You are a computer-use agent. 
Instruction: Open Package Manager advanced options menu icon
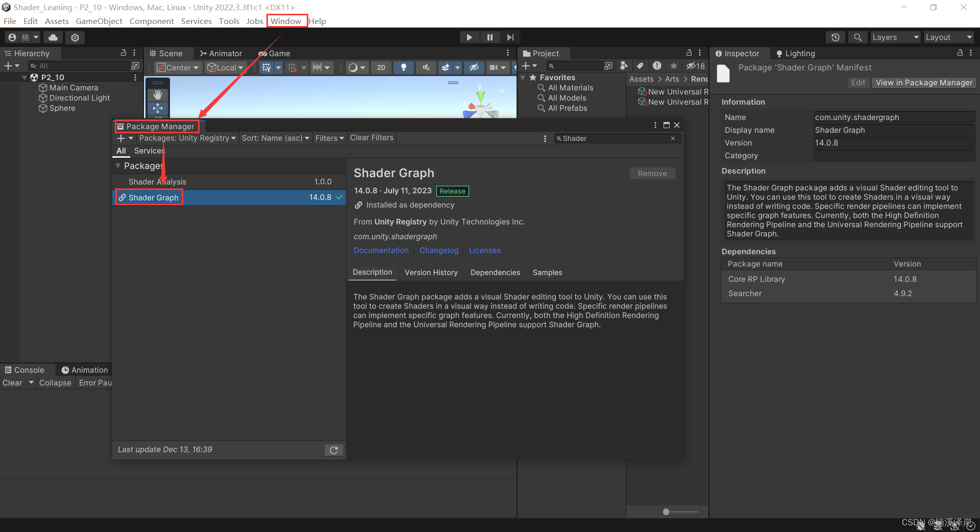[x=545, y=138]
